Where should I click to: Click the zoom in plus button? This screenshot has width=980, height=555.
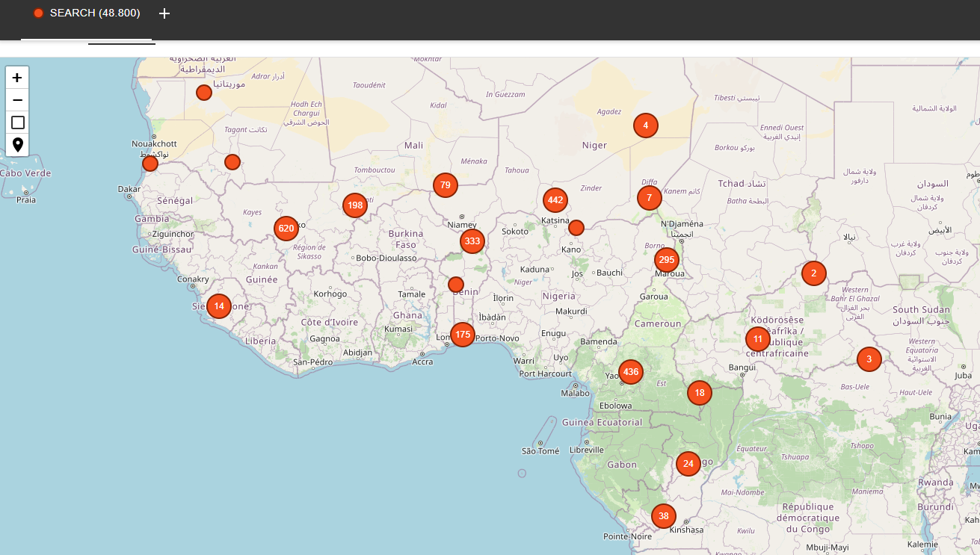(17, 78)
